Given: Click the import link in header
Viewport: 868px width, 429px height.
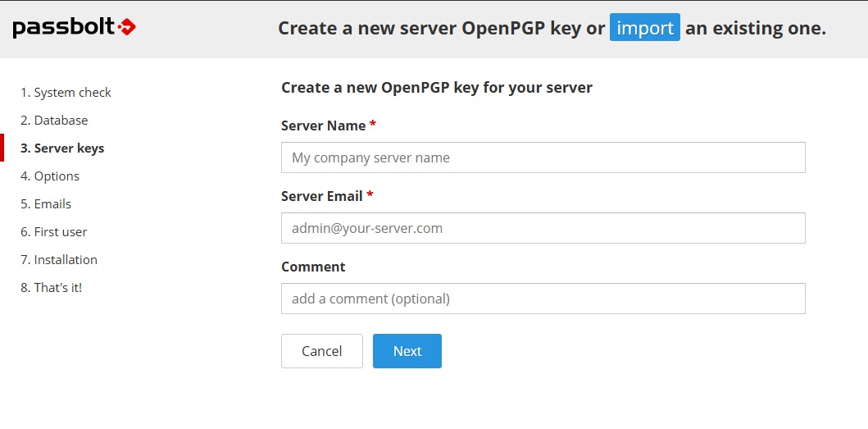Looking at the screenshot, I should [x=645, y=28].
